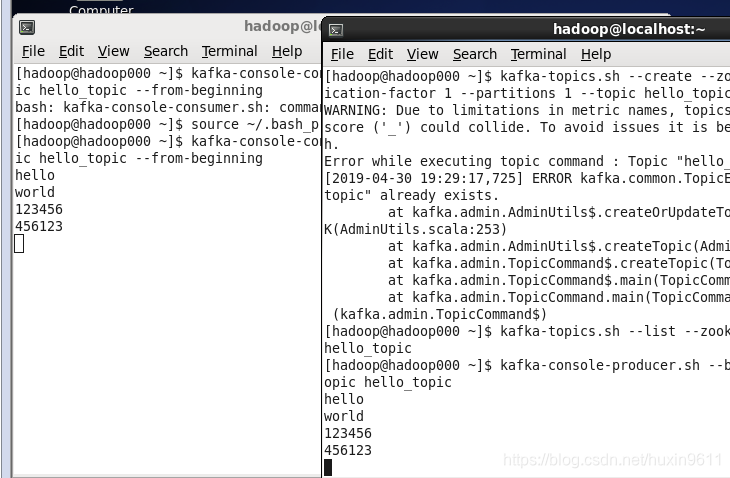730x478 pixels.
Task: Click '123456' line in front producer terminal
Action: (348, 433)
